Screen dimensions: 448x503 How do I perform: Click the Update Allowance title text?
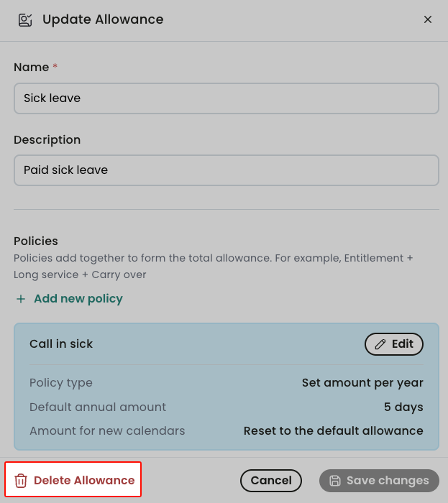point(103,19)
